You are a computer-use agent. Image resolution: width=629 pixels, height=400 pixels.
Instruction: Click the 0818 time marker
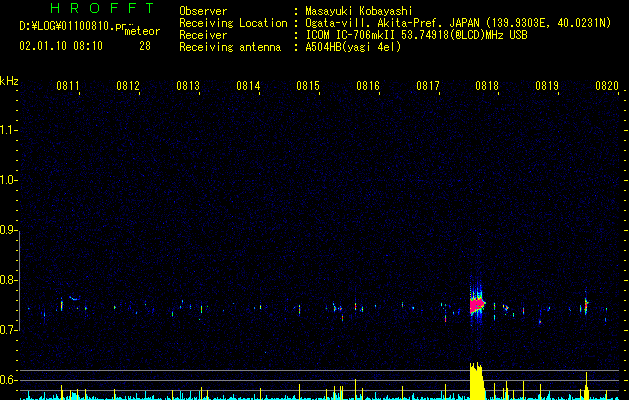tap(487, 86)
